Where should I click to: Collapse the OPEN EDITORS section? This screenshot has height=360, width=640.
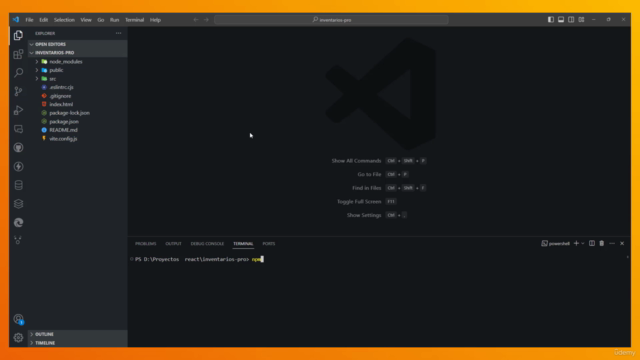[78, 44]
